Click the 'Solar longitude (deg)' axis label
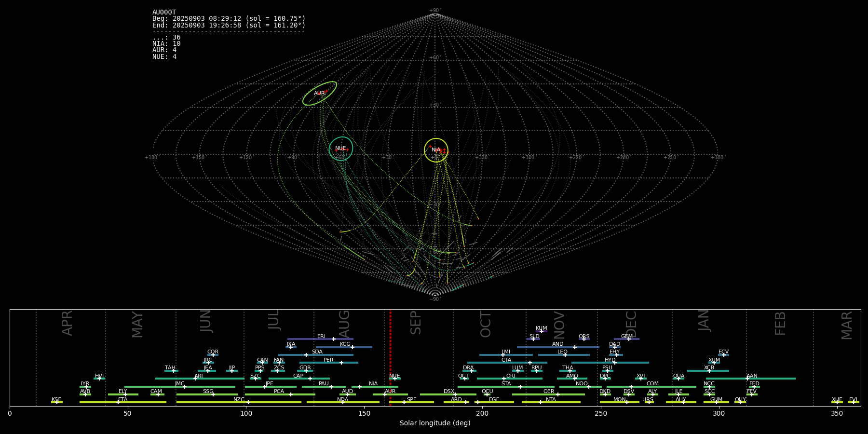Image resolution: width=868 pixels, height=434 pixels. 435,423
